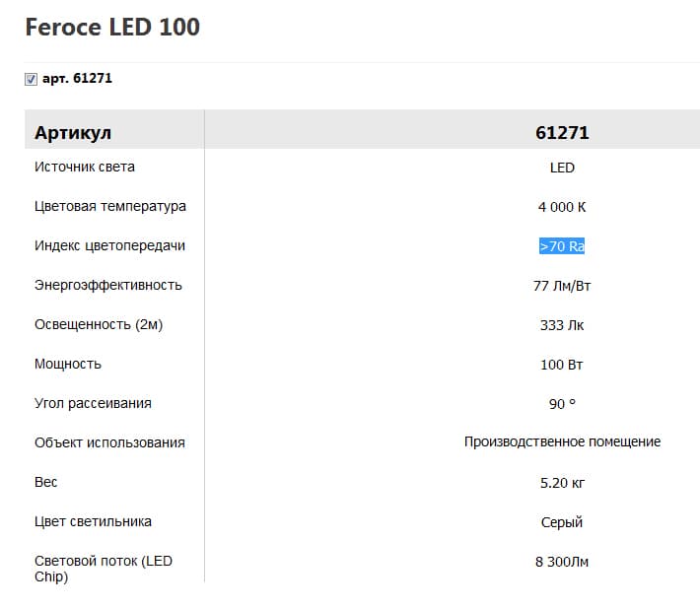
Task: Click the 5.20 кг value
Action: pyautogui.click(x=562, y=483)
